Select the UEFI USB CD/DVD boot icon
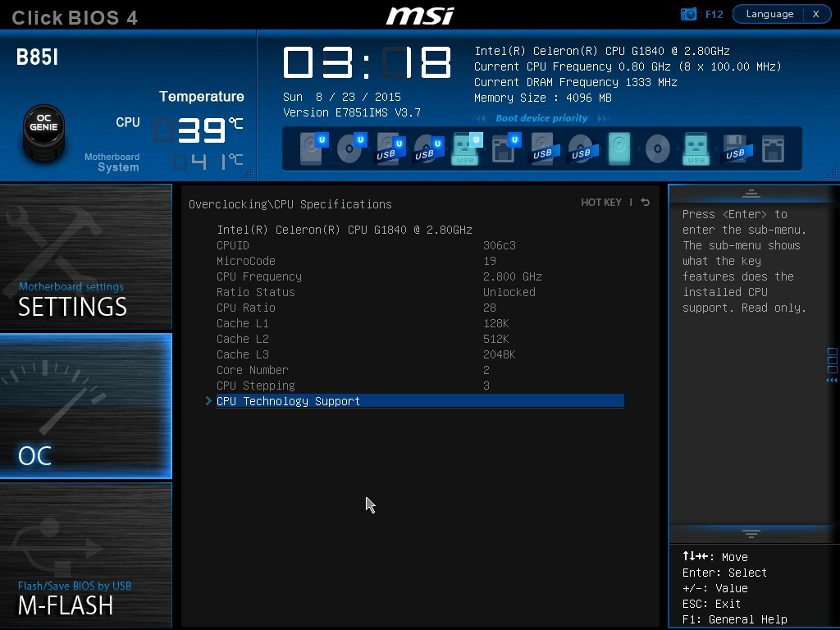840x630 pixels. 429,148
